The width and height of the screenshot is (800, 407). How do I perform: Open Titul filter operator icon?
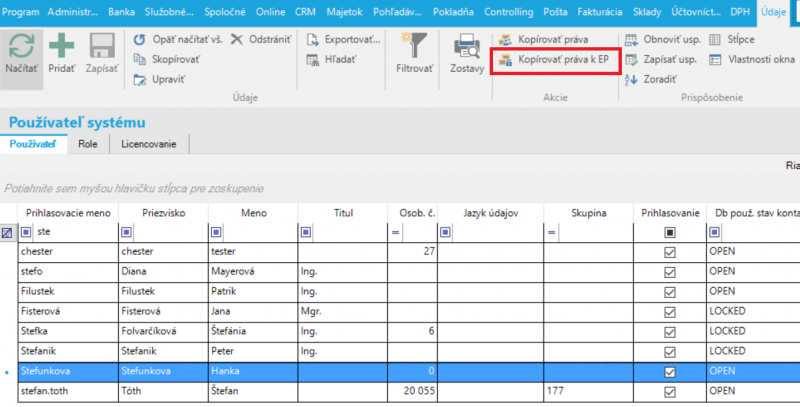[x=306, y=233]
